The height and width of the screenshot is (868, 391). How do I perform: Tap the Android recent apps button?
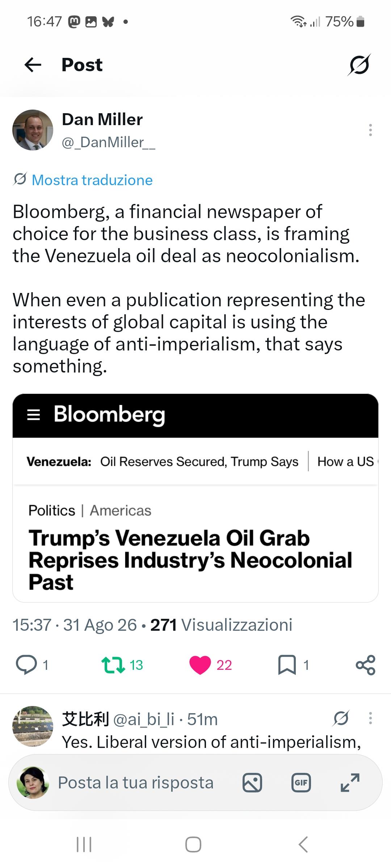pyautogui.click(x=84, y=845)
